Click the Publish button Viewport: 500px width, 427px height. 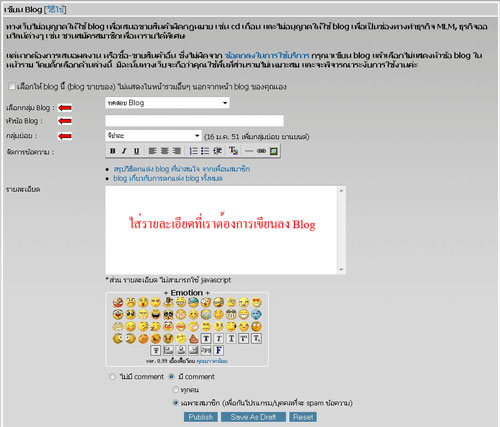click(201, 417)
